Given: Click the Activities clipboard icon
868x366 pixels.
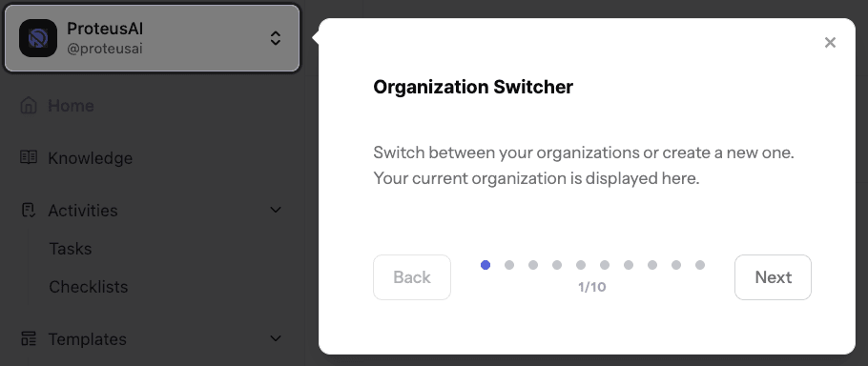Looking at the screenshot, I should [x=29, y=210].
